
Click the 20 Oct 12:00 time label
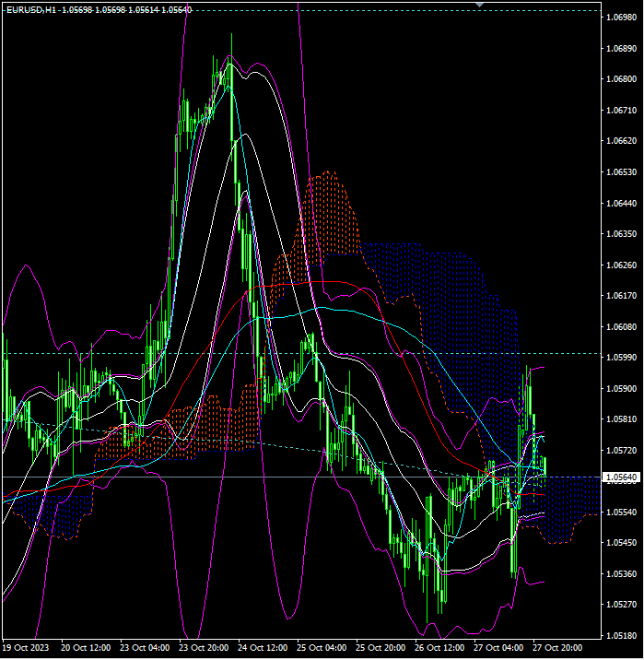(86, 648)
